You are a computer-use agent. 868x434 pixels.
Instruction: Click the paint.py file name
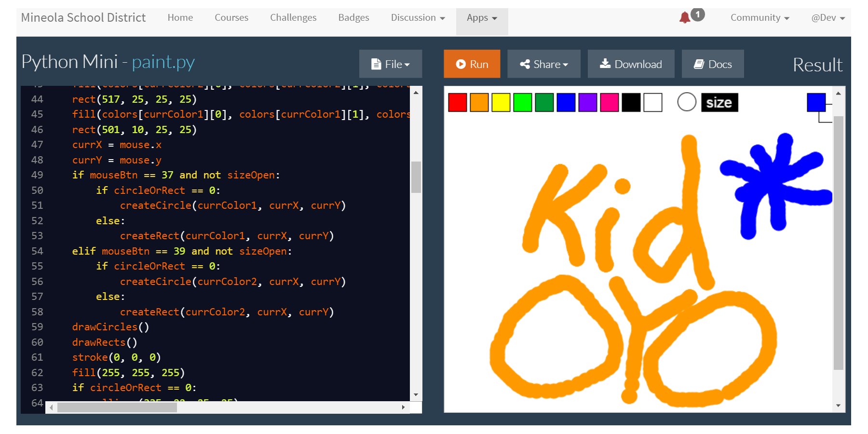163,62
